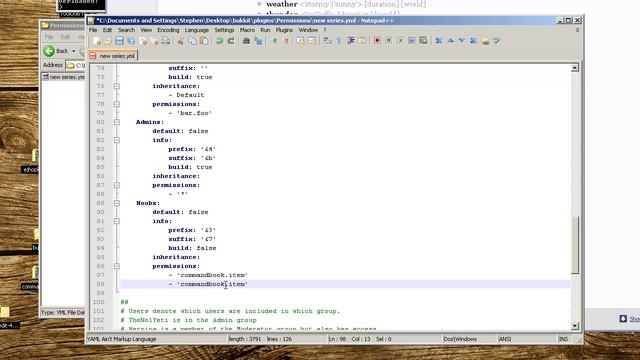Click the ANSI encoding status bar entry
The width and height of the screenshot is (640, 360).
[x=505, y=339]
